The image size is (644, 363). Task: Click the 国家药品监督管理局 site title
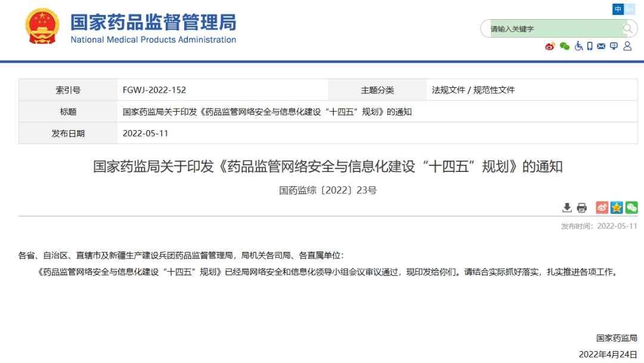pos(154,22)
